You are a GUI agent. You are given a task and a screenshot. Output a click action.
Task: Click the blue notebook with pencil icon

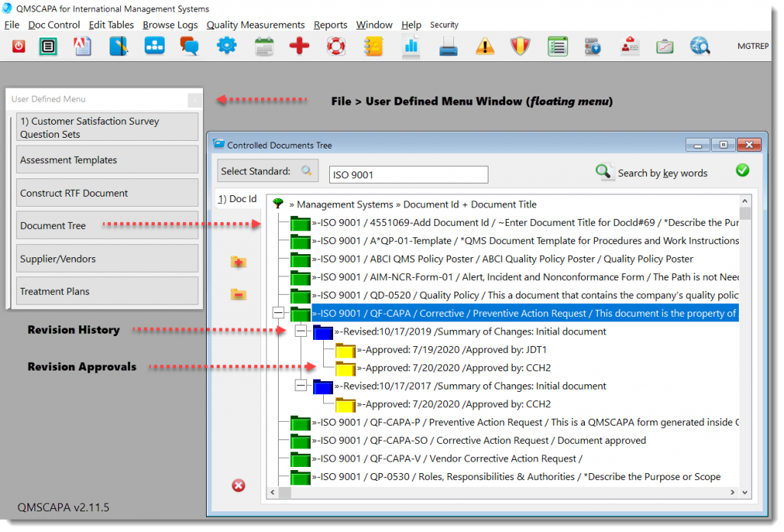119,46
